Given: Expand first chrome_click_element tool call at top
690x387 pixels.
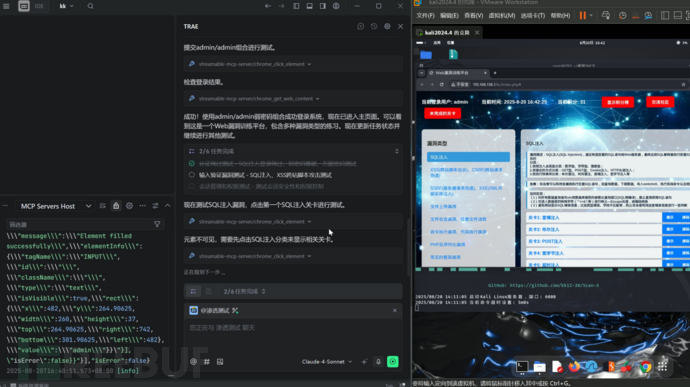Looking at the screenshot, I should [293, 64].
